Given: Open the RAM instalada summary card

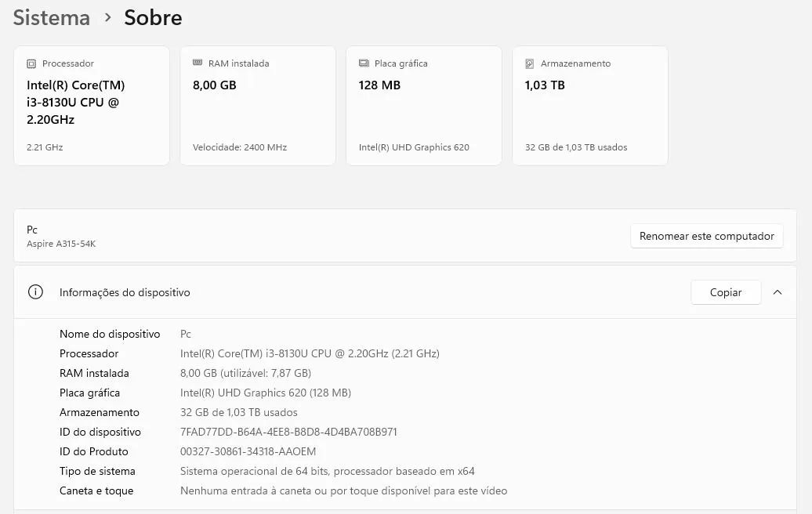Looking at the screenshot, I should [x=258, y=106].
